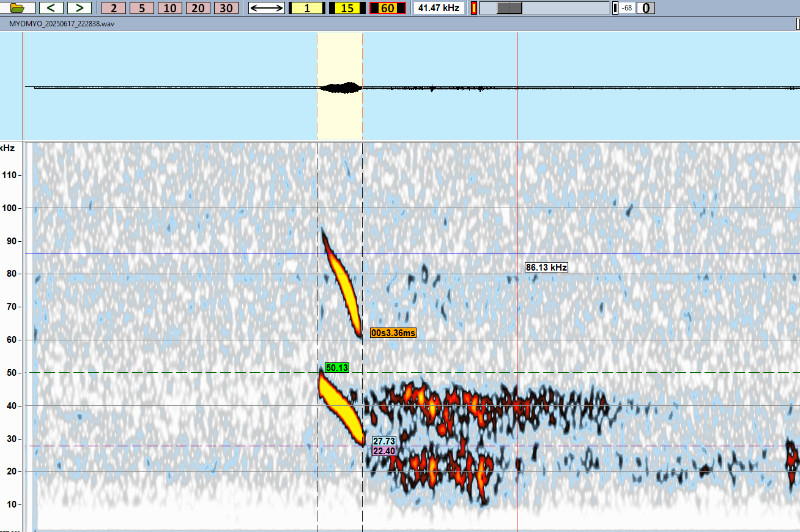Viewport: 800px width, 532px height.
Task: Set zoom level to 5
Action: (x=142, y=8)
